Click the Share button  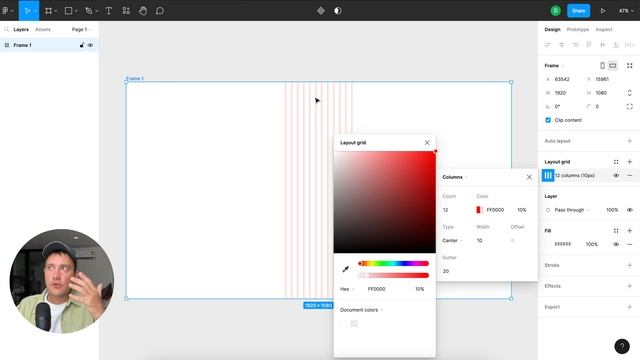point(578,11)
